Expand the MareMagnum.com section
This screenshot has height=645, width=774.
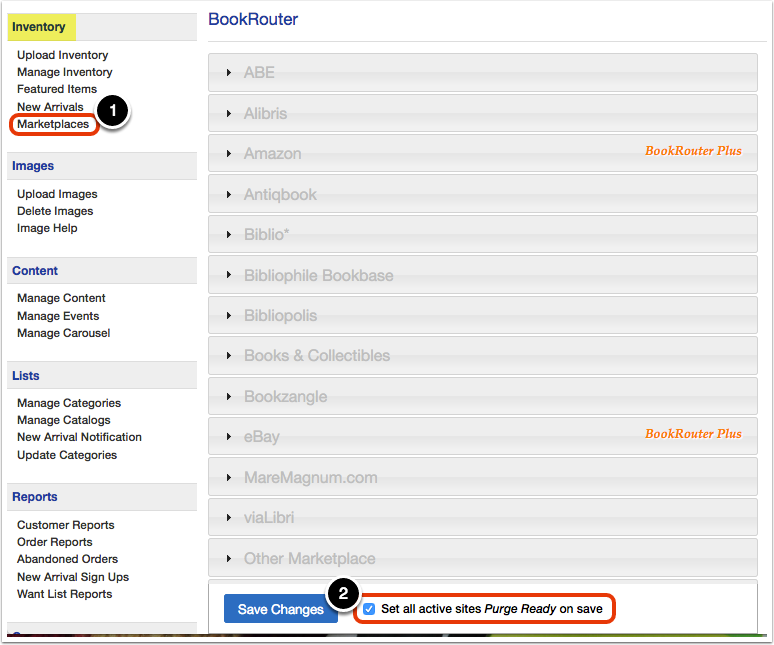tap(483, 477)
